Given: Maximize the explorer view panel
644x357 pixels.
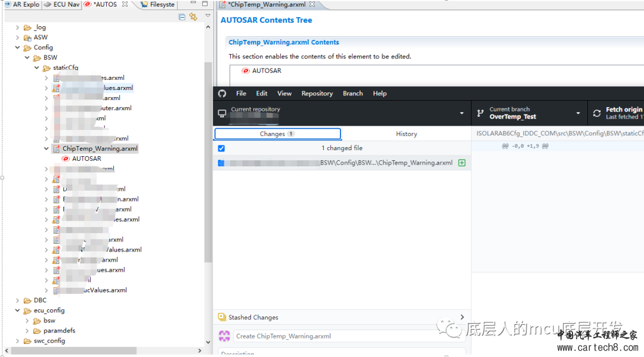Looking at the screenshot, I should 205,4.
